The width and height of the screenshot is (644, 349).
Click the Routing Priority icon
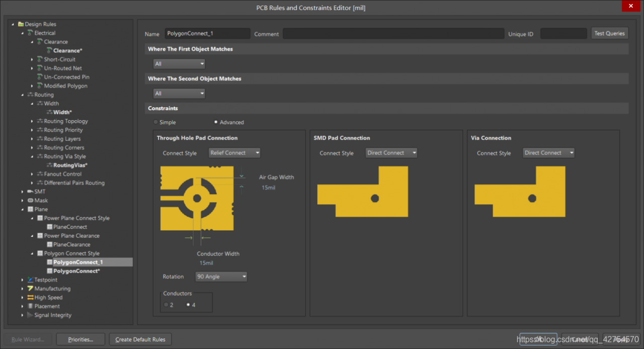(40, 130)
